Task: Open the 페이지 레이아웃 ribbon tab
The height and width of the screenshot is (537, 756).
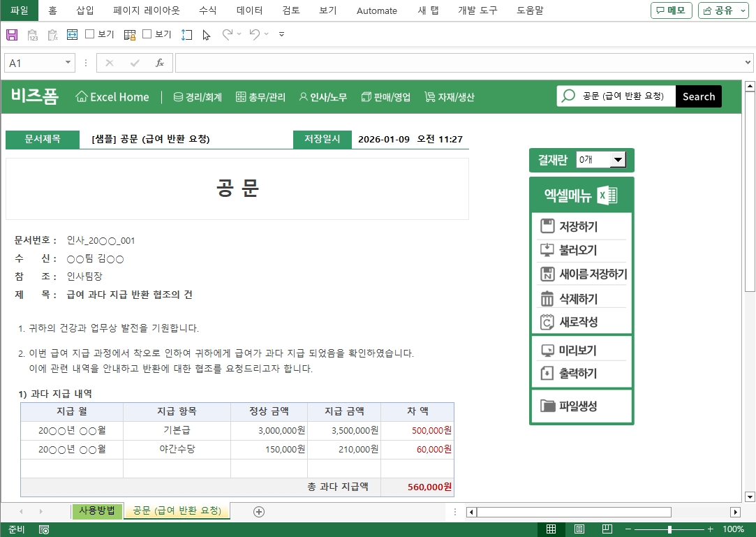Action: [147, 10]
